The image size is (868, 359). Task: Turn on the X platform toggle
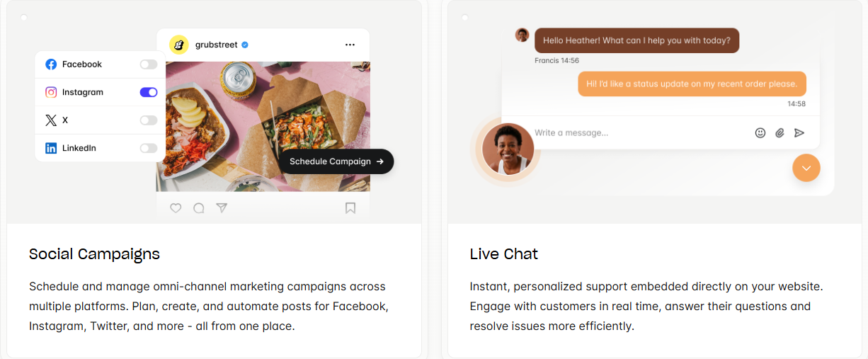click(149, 120)
